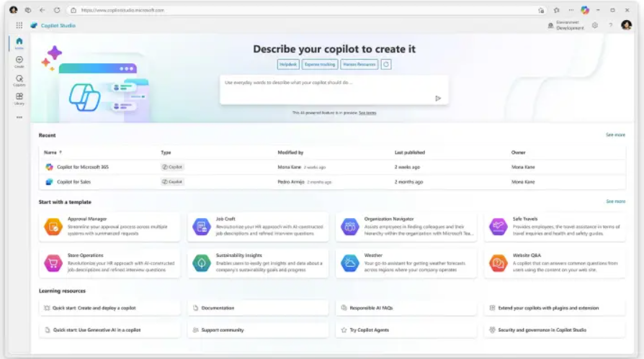Open Copilot for Microsoft 365 entry
This screenshot has height=359, width=644.
pos(83,167)
